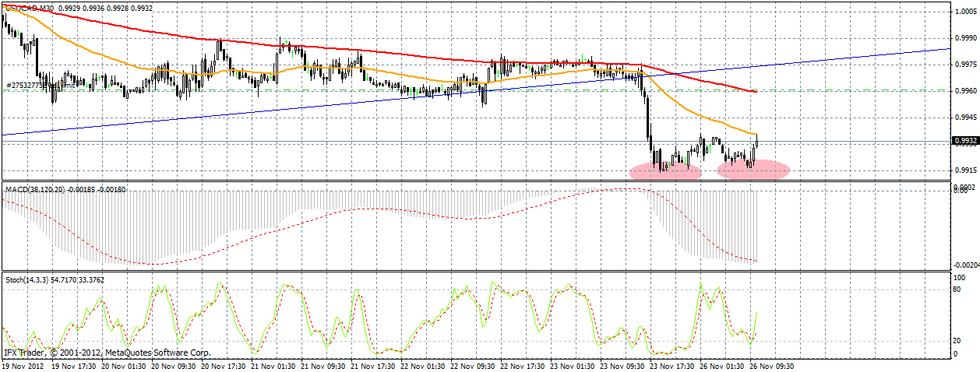Click the 20 level on Stochastic scale
980x372 pixels.
pos(958,341)
